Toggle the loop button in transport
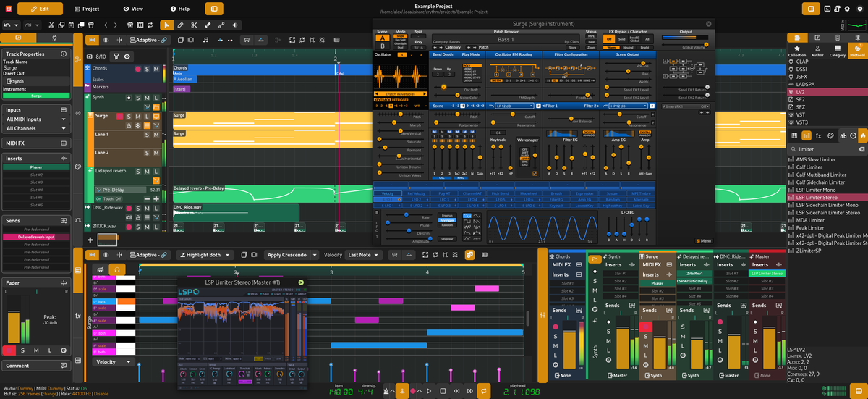The width and height of the screenshot is (868, 399). (484, 392)
